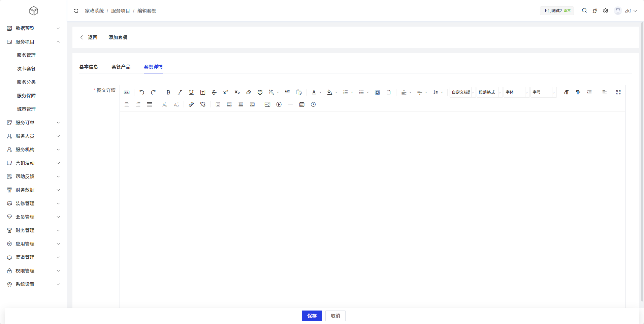Insert an unordered bullet list
This screenshot has width=644, height=324.
click(x=361, y=92)
